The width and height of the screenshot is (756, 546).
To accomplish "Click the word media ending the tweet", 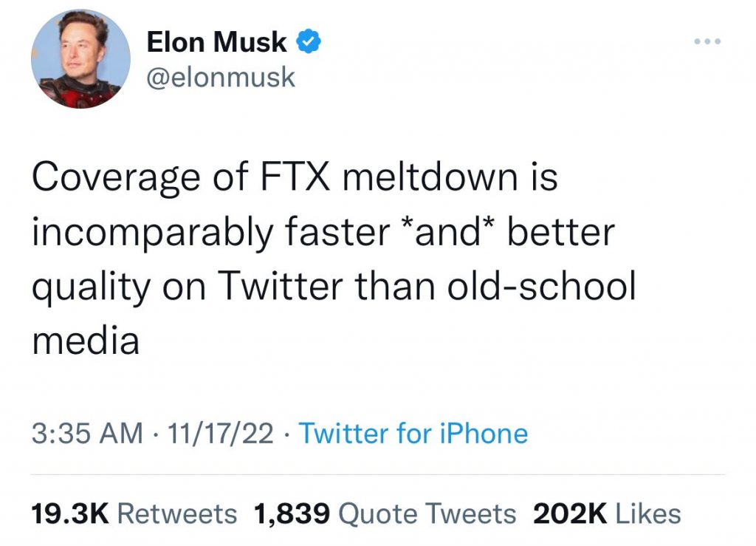I will (x=86, y=341).
